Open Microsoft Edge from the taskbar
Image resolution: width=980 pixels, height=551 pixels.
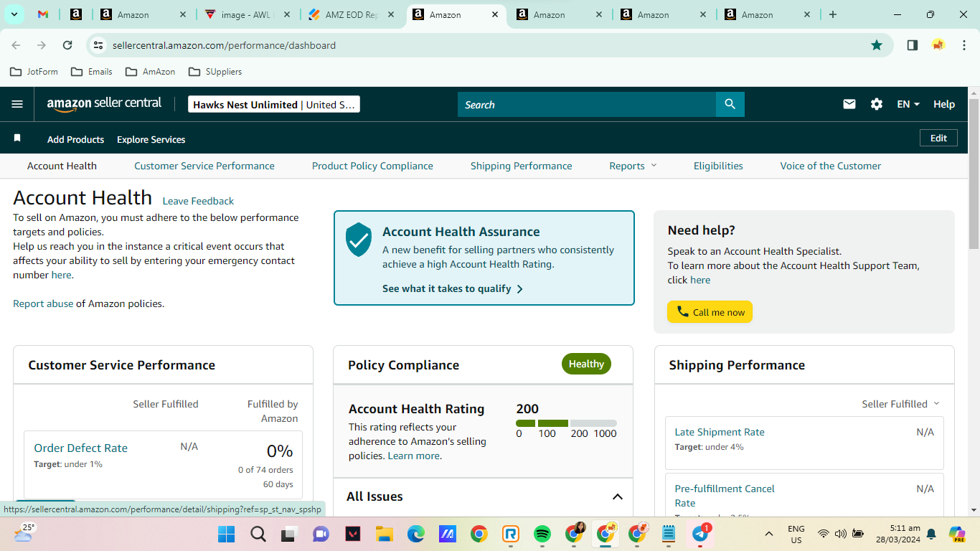coord(416,534)
